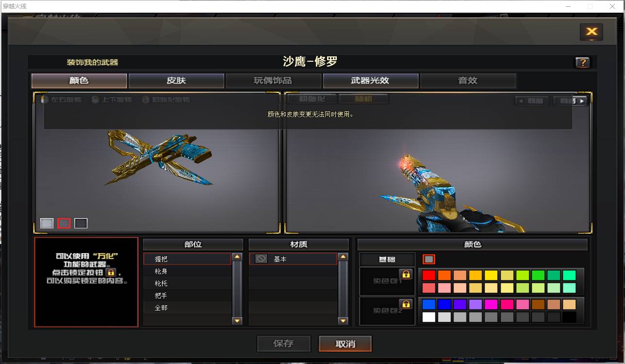625x364 pixels.
Task: Click the 初始化旋转 reset rotation icon
Action: click(x=145, y=100)
